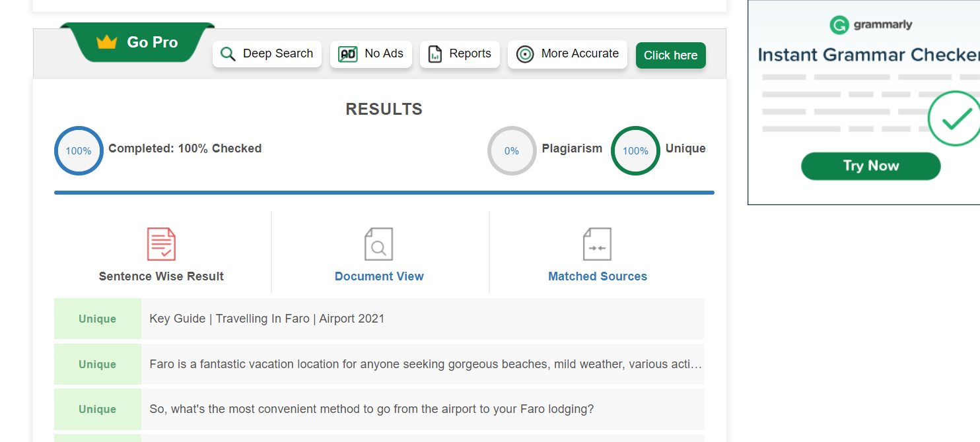Viewport: 980px width, 442px height.
Task: Click the blue progress bar under results
Action: click(x=384, y=193)
